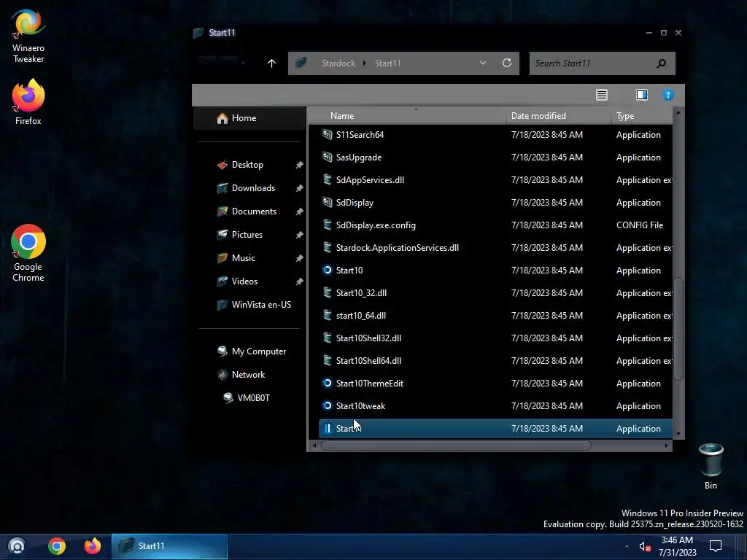
Task: Select the highlighted Start11 application row
Action: click(495, 429)
